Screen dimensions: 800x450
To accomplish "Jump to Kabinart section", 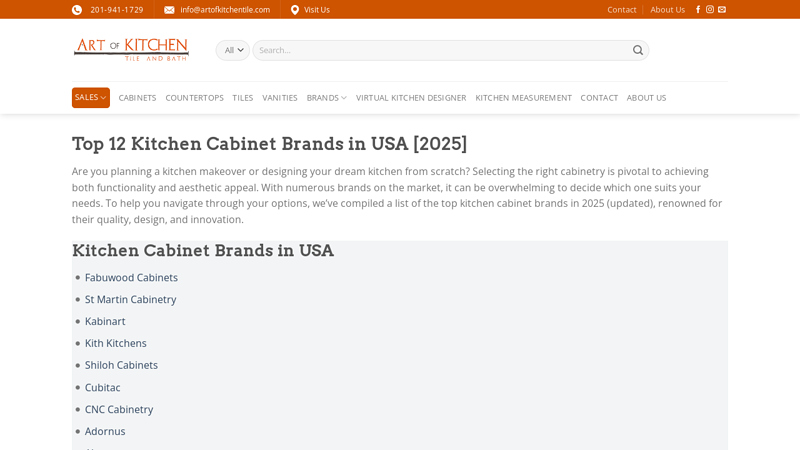I will (105, 321).
